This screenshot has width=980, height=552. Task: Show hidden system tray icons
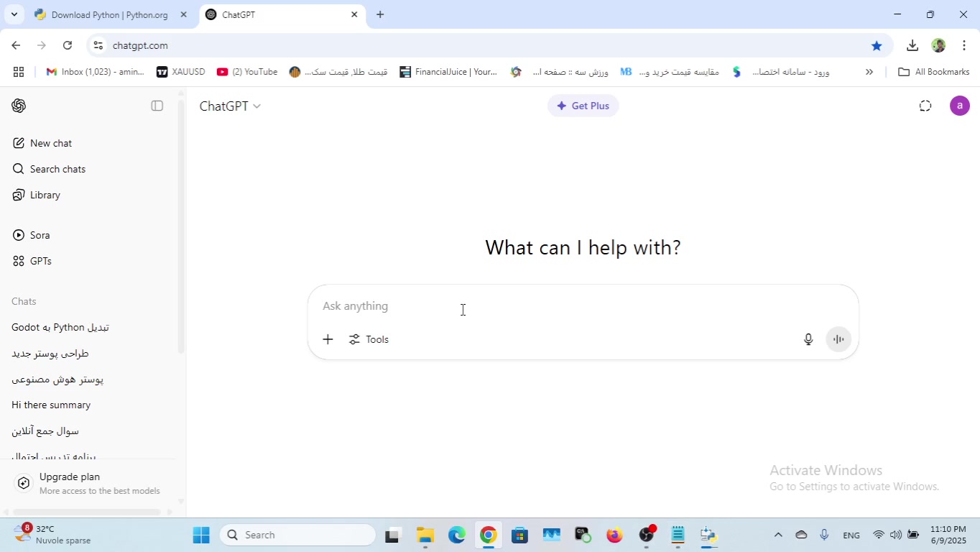pos(778,535)
